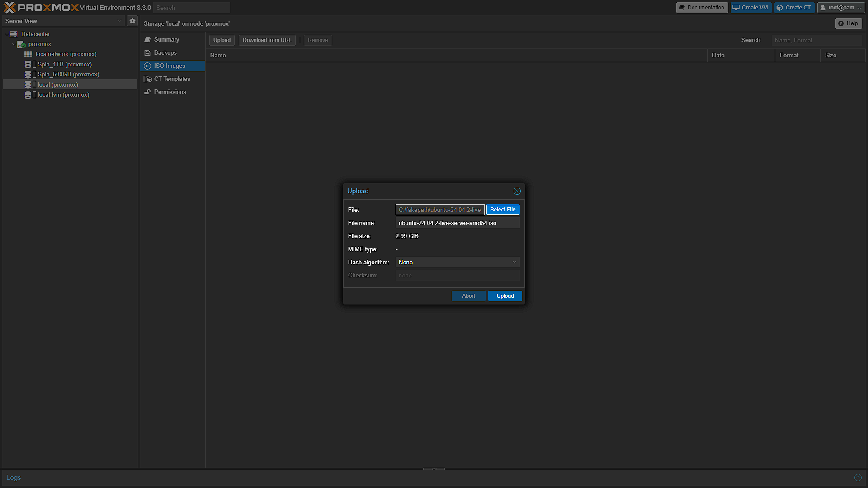The width and height of the screenshot is (868, 488).
Task: Click the Name, Format search field
Action: pyautogui.click(x=816, y=40)
